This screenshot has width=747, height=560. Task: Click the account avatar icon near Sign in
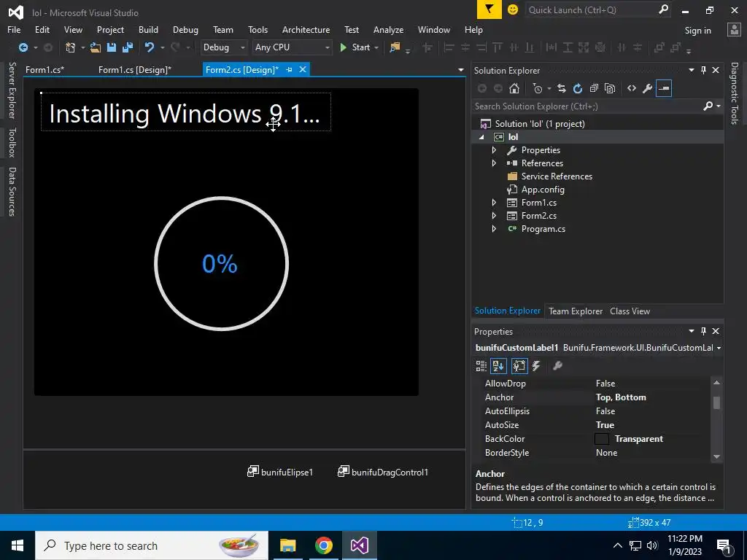coord(734,30)
